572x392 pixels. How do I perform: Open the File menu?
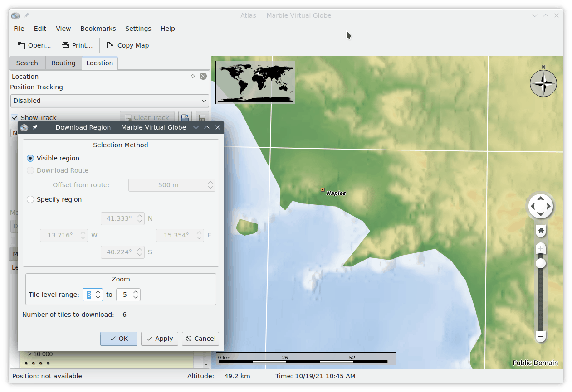click(19, 29)
